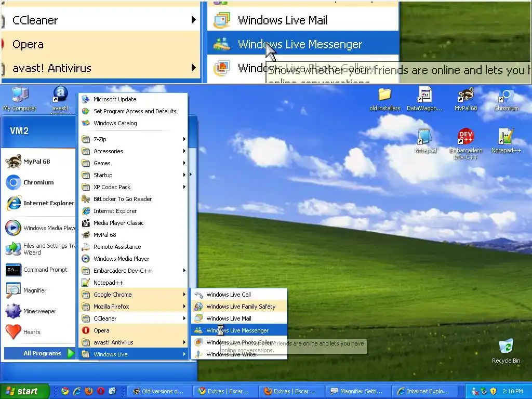
Task: Switch to Chrome Extras | Escar taskbar button
Action: (x=225, y=391)
